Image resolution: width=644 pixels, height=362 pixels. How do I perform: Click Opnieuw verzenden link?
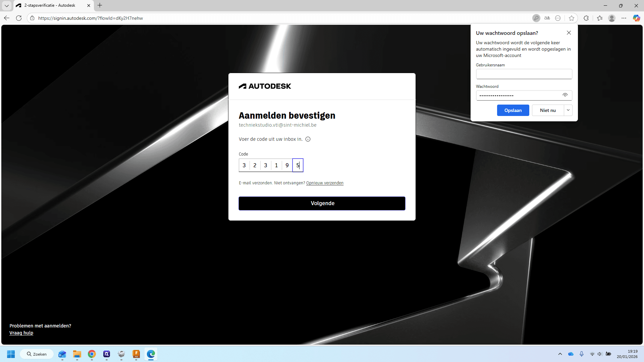point(325,183)
